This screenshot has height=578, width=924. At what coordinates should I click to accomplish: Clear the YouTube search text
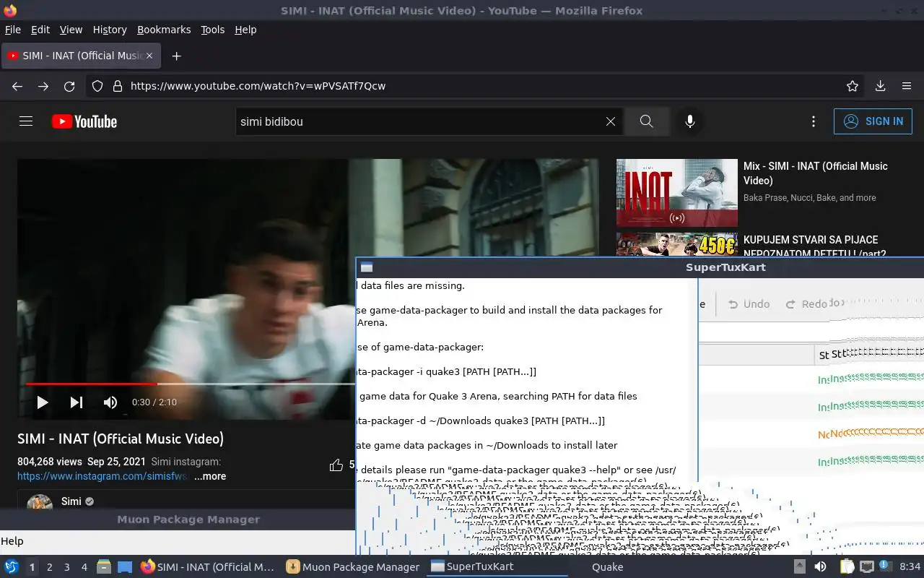(611, 121)
